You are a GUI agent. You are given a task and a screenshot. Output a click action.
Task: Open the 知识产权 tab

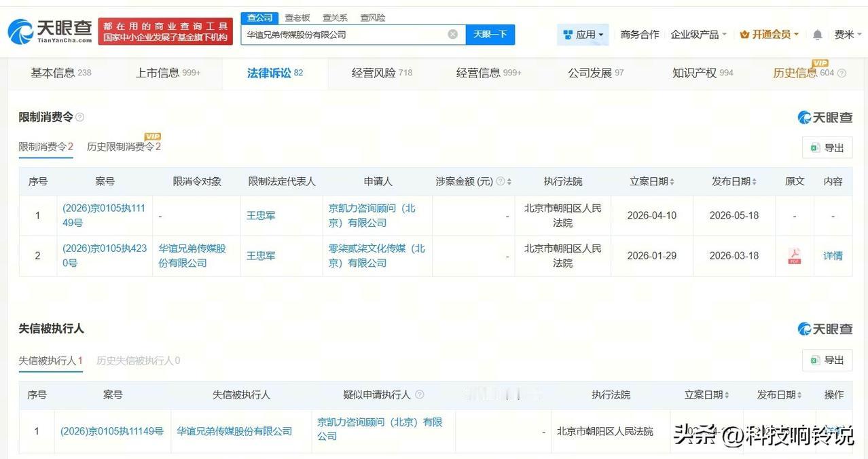pos(702,73)
